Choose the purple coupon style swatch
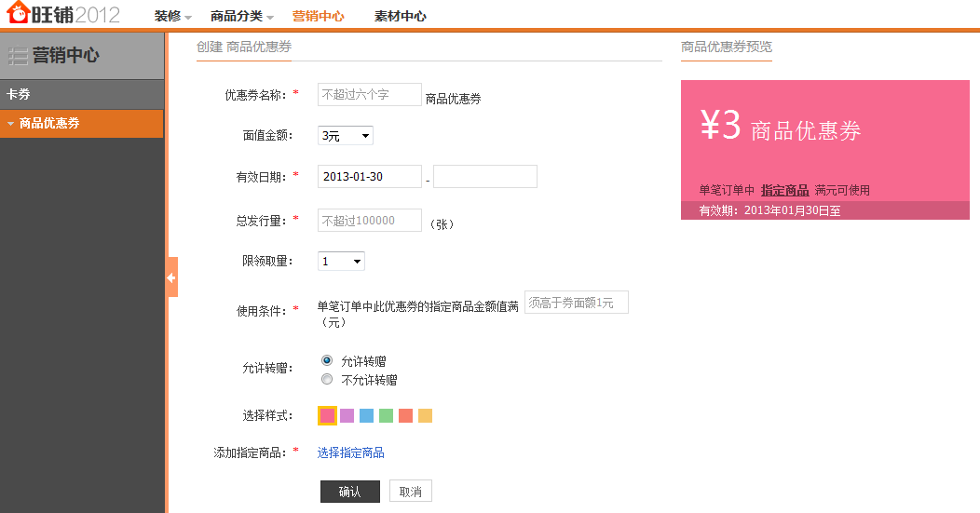The height and width of the screenshot is (513, 980). point(347,415)
